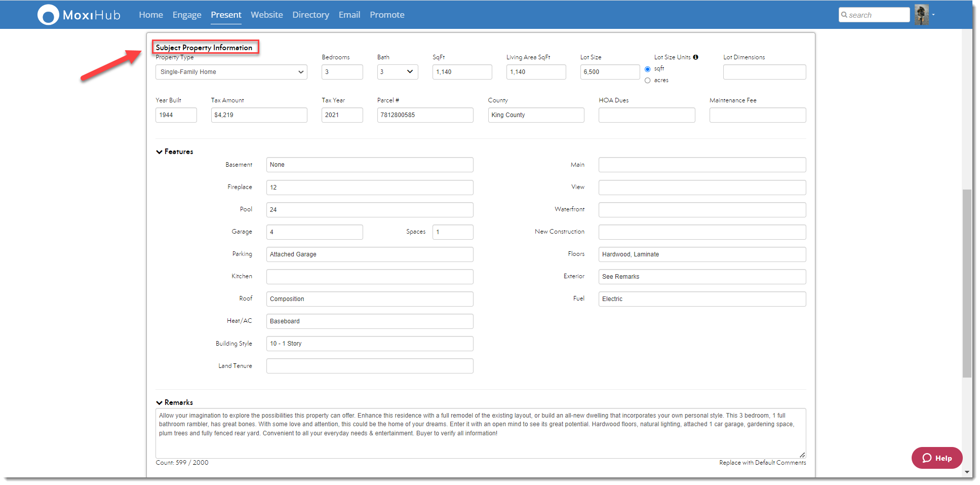The width and height of the screenshot is (980, 485).
Task: Open the Bath count dropdown
Action: tap(398, 72)
